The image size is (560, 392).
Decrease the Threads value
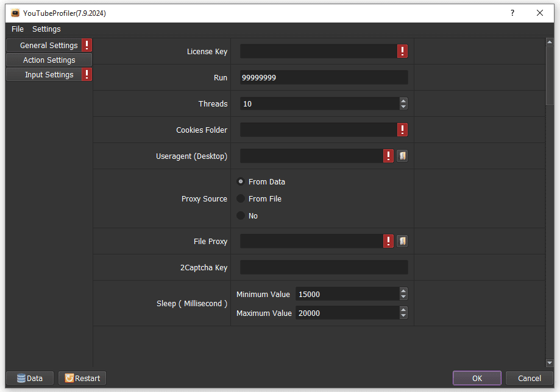pyautogui.click(x=403, y=107)
